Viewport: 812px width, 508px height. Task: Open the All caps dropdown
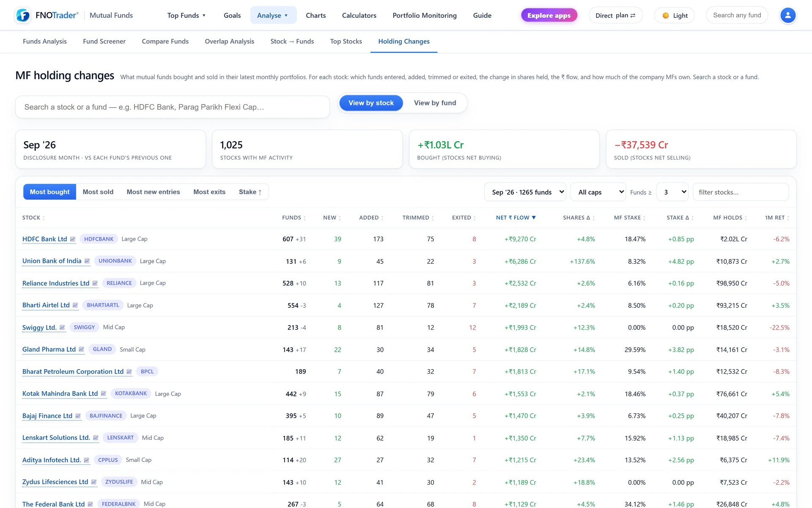pos(598,192)
